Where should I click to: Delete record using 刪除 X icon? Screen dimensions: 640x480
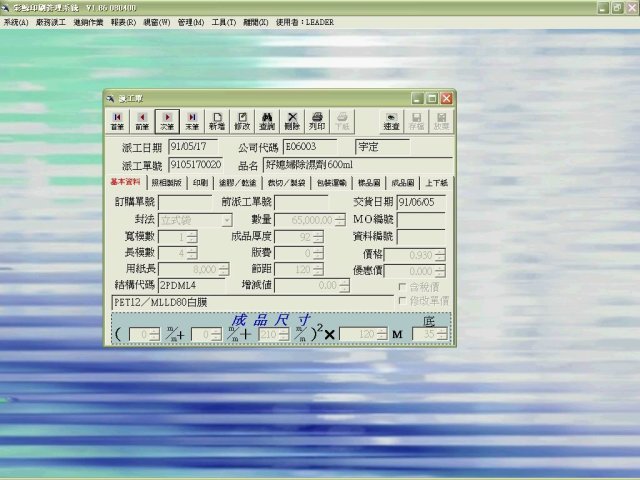(x=292, y=121)
